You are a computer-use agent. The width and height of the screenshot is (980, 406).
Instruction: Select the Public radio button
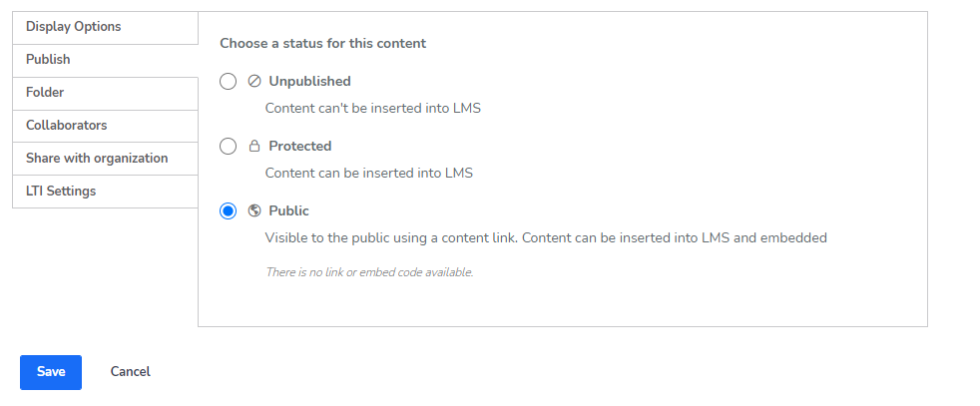pos(229,211)
